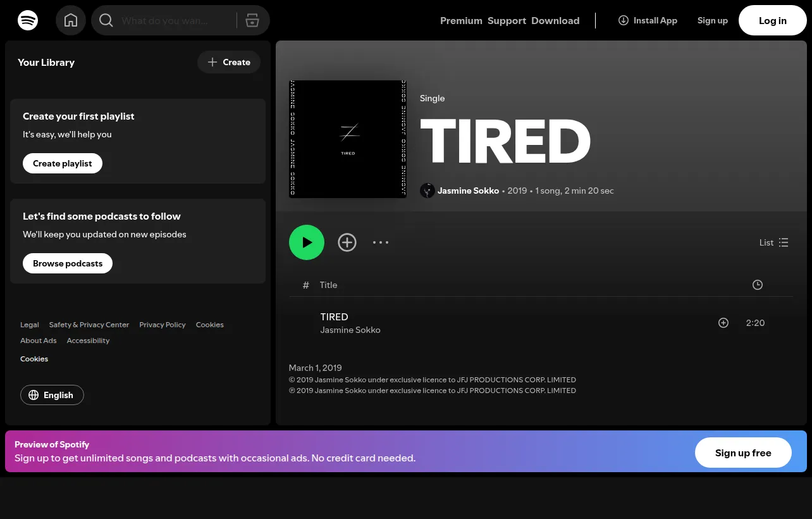This screenshot has height=519, width=812.
Task: Click 'Preview of Spotify' banner text
Action: point(52,444)
